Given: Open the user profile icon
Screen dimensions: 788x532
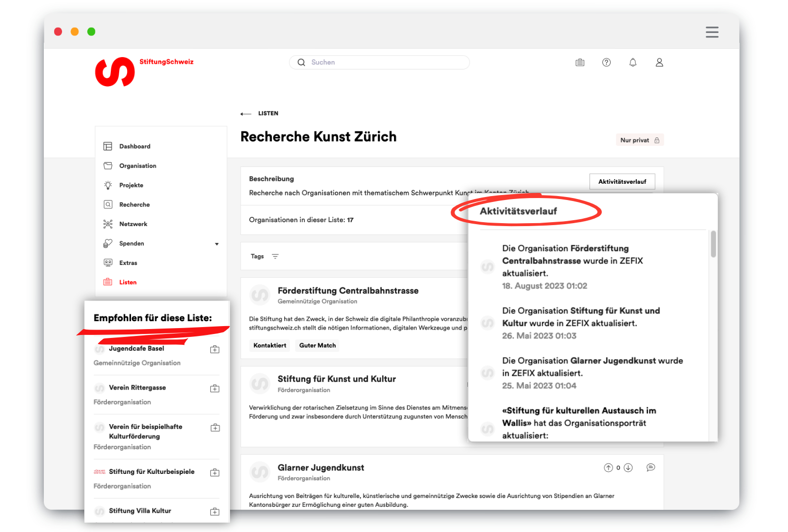Looking at the screenshot, I should coord(659,63).
